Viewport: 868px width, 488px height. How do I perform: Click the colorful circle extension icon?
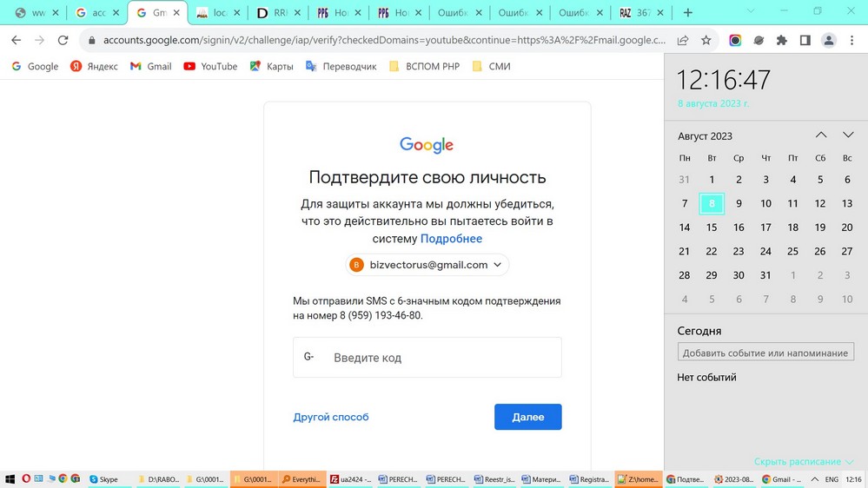(735, 40)
